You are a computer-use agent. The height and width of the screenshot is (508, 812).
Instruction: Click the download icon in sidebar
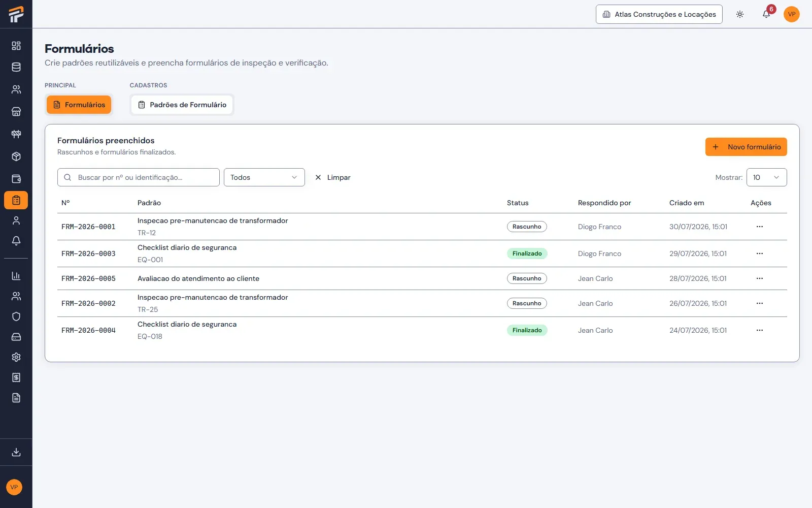[x=16, y=452]
